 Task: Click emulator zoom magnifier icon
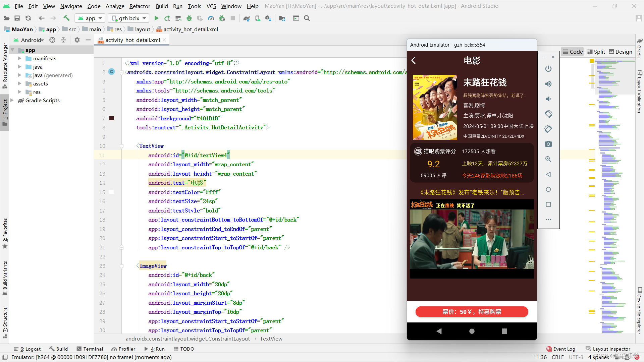(548, 159)
